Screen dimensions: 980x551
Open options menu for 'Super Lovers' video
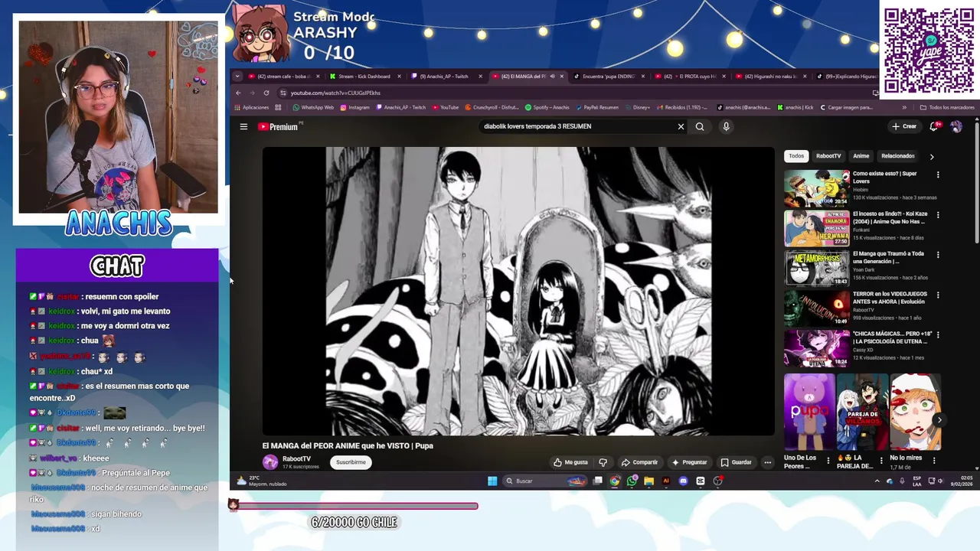(938, 174)
